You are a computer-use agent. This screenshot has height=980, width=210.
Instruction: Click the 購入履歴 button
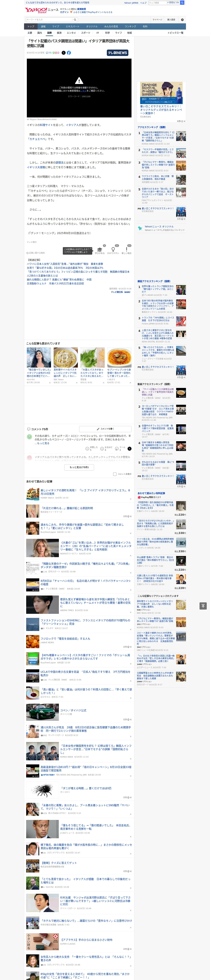(x=171, y=19)
